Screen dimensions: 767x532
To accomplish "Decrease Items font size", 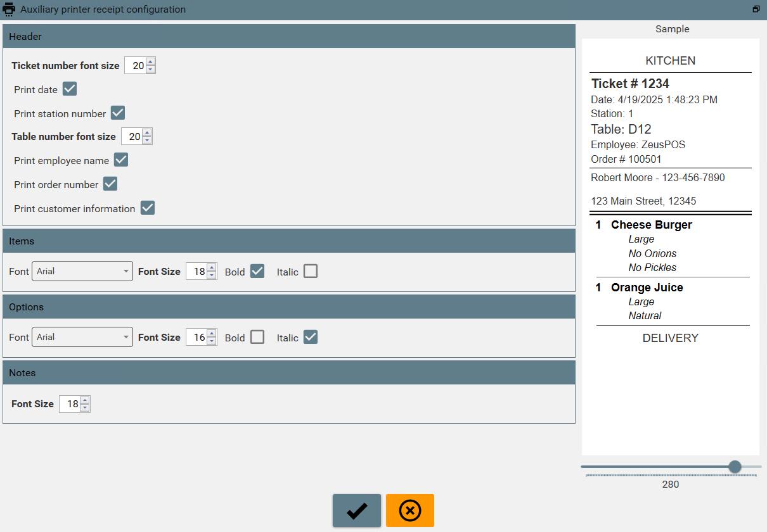I will point(212,275).
